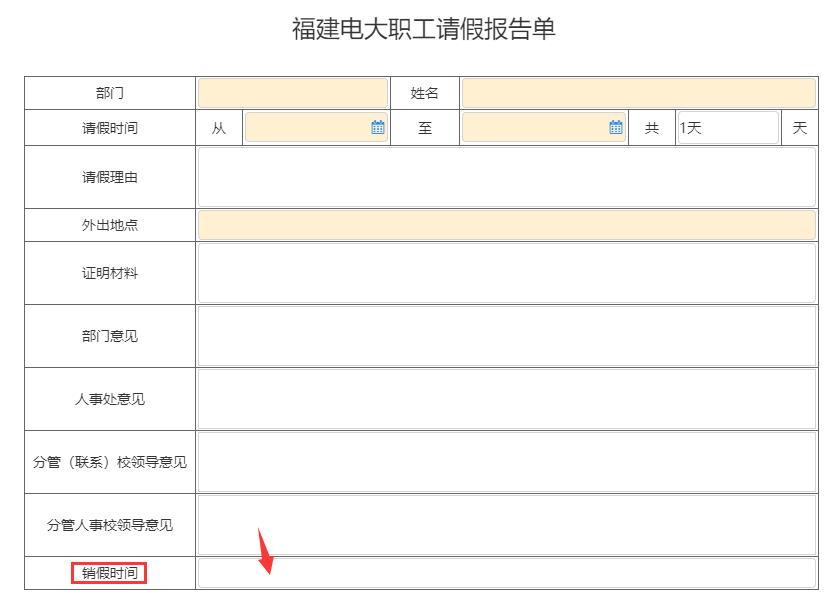Viewport: 838px width, 593px height.
Task: Click the 部门 input field
Action: pyautogui.click(x=293, y=93)
